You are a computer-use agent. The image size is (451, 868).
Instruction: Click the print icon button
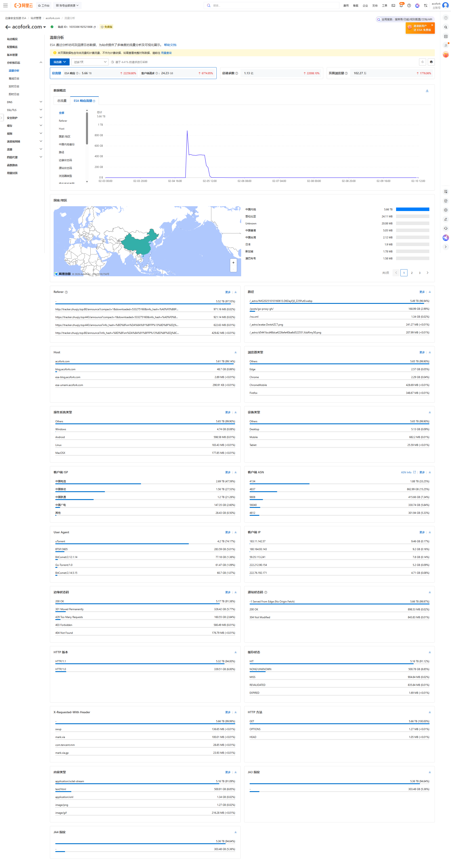click(431, 62)
